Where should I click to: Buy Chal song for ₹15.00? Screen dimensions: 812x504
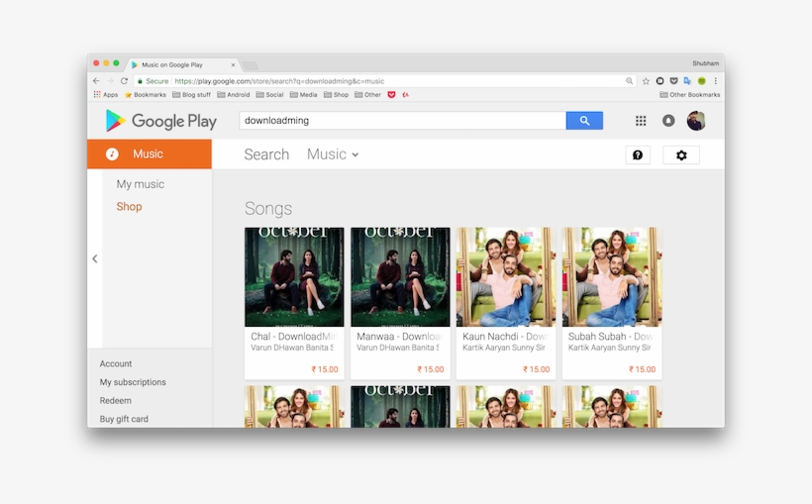coord(325,369)
